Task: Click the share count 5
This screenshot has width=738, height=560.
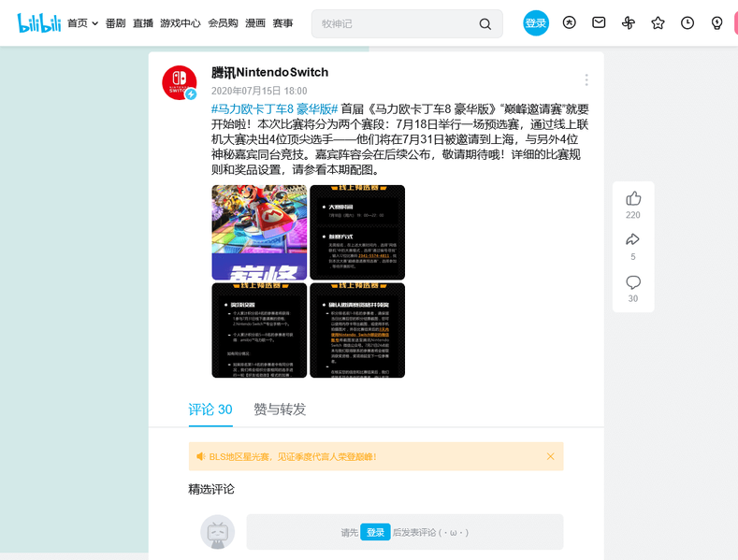Action: [x=633, y=256]
